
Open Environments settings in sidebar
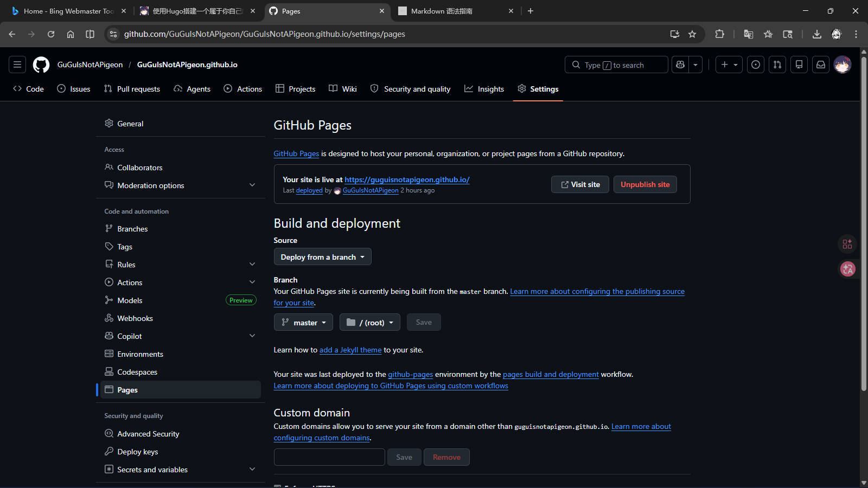181,354
